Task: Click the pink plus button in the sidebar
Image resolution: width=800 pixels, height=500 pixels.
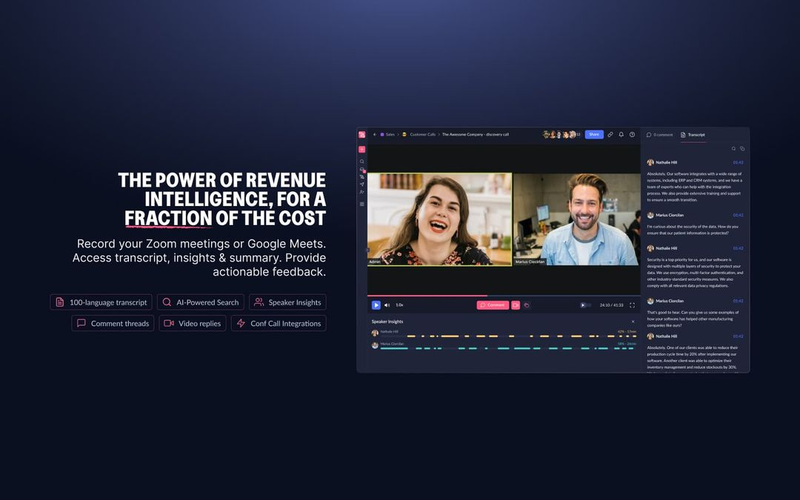Action: click(x=362, y=149)
